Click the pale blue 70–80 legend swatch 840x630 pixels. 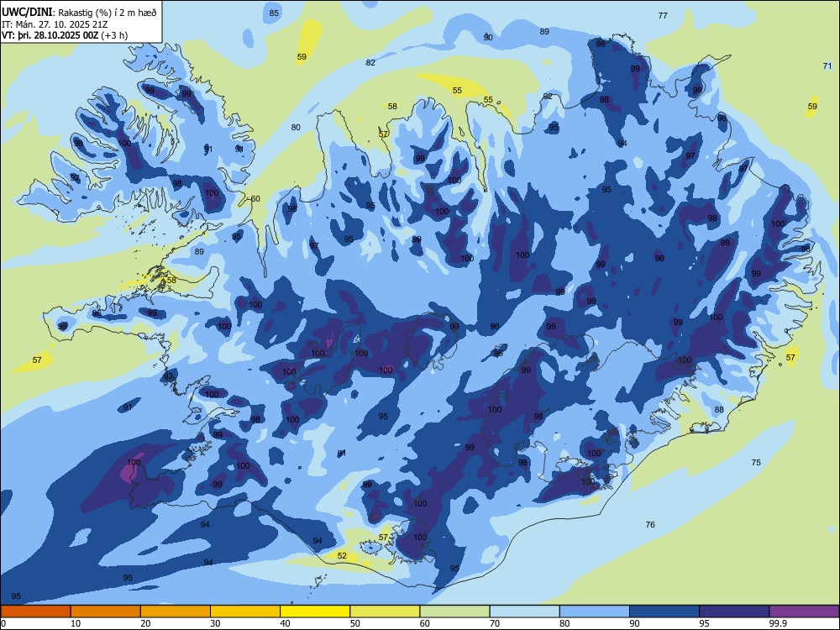tap(524, 612)
